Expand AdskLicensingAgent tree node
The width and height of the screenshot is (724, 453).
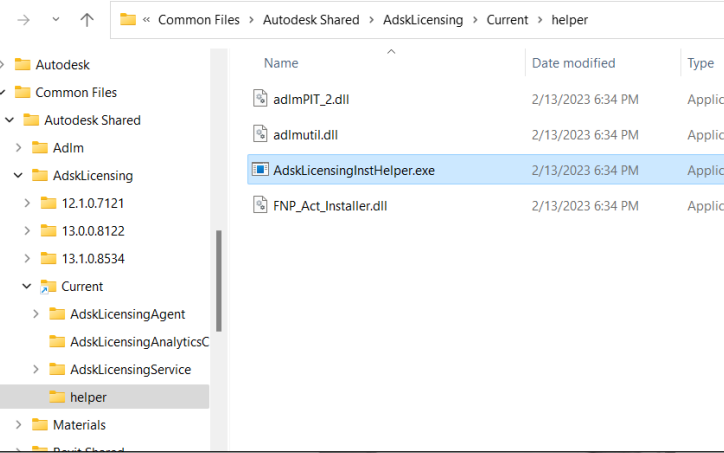(x=36, y=314)
